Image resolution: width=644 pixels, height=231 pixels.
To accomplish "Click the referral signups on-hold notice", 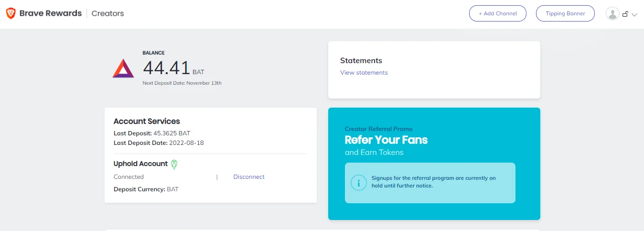I will (x=430, y=183).
